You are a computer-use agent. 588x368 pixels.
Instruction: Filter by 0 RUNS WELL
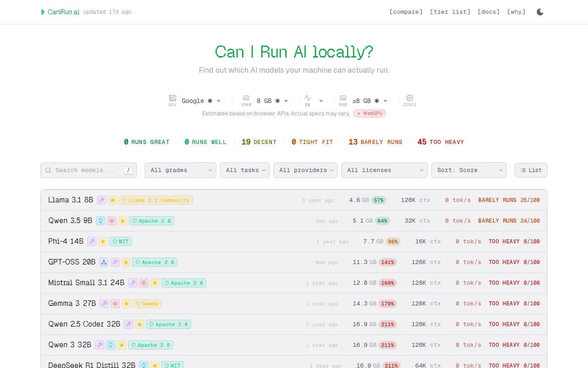(205, 142)
